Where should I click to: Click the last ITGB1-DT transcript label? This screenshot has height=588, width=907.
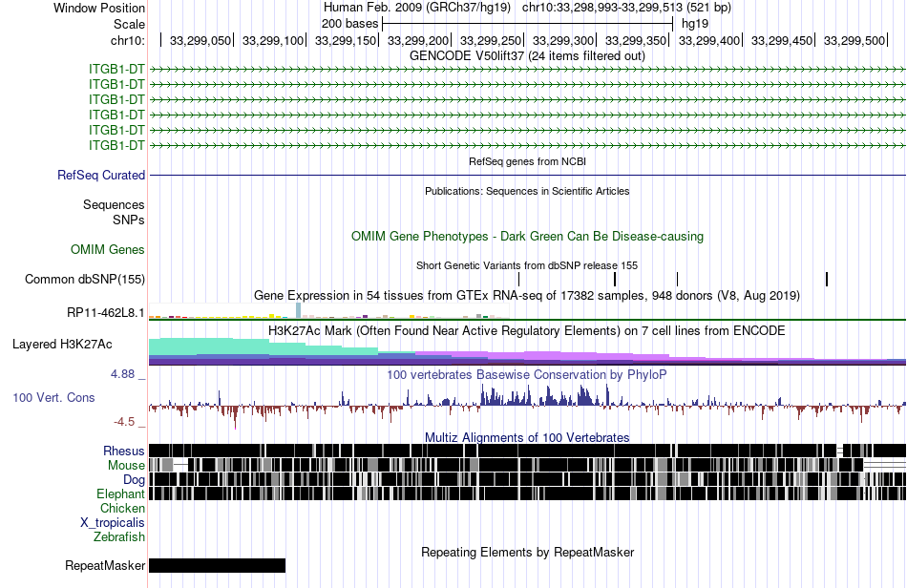pyautogui.click(x=116, y=146)
